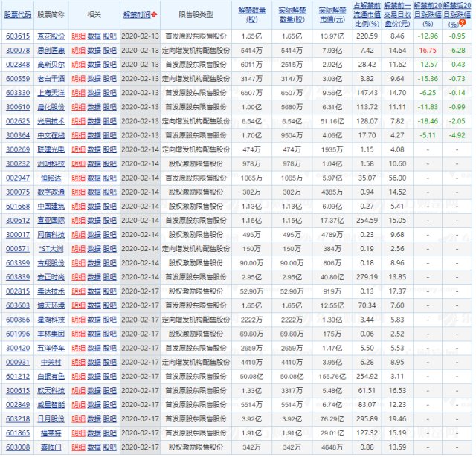Image resolution: width=476 pixels, height=457 pixels.
Task: Sort by 解禁前20日涨跌幅(%) header
Action: (x=428, y=15)
